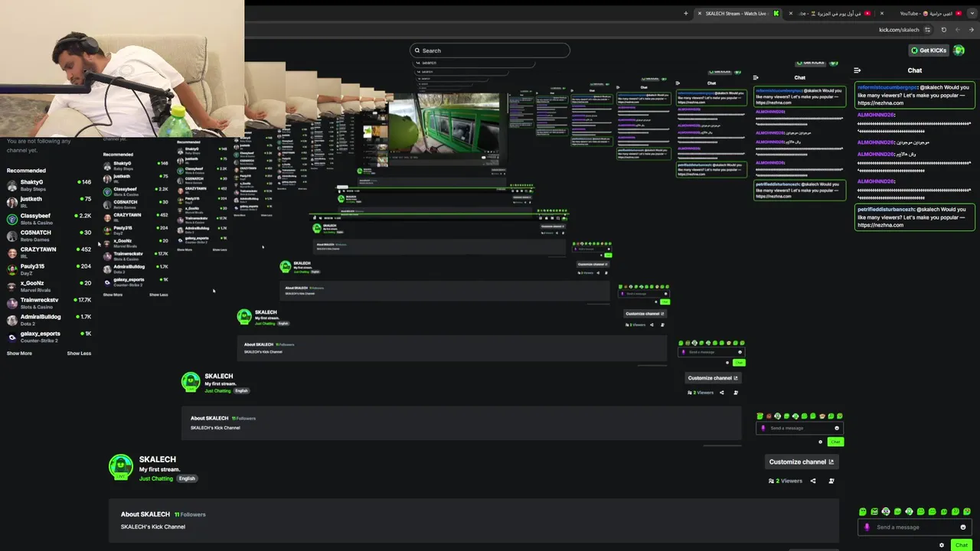Screen dimensions: 980x551
Task: Open ShaktyG channel in the largest Recommended list
Action: point(48,185)
